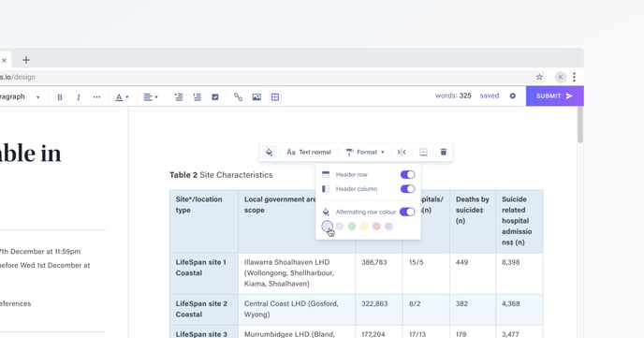Screen dimensions: 644x338
Task: Submit the document with the SUBMIT button
Action: pyautogui.click(x=555, y=96)
